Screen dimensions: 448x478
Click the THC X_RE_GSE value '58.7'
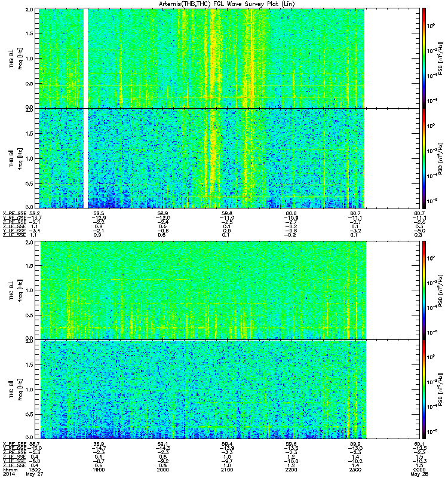[x=34, y=444]
